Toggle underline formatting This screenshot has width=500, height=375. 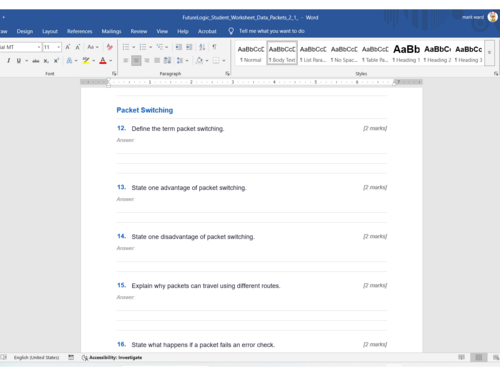click(19, 61)
